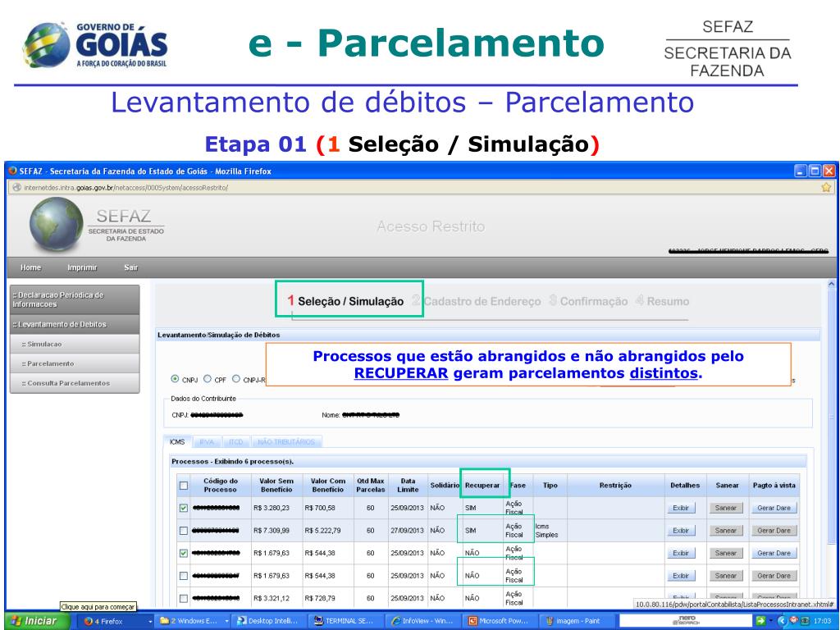The width and height of the screenshot is (840, 630).
Task: Go to step 4 Resumo
Action: [x=662, y=301]
